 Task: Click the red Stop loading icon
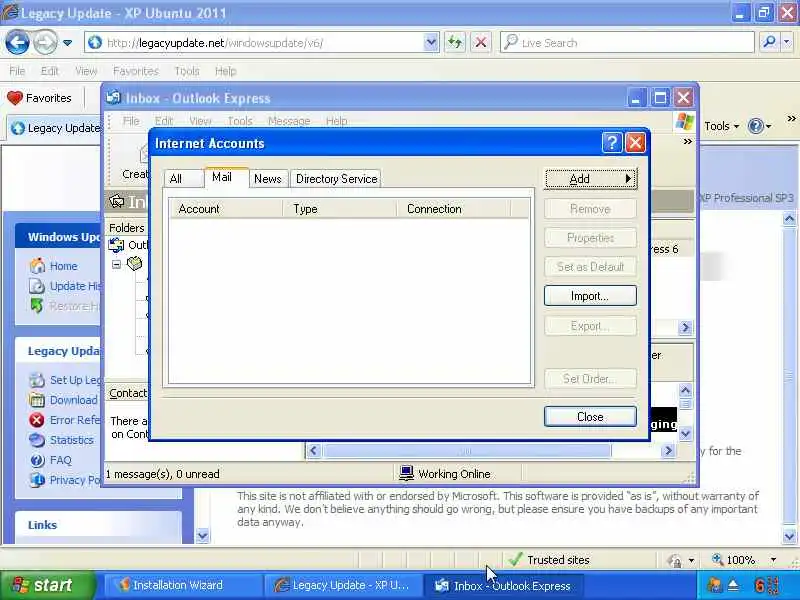tap(481, 43)
